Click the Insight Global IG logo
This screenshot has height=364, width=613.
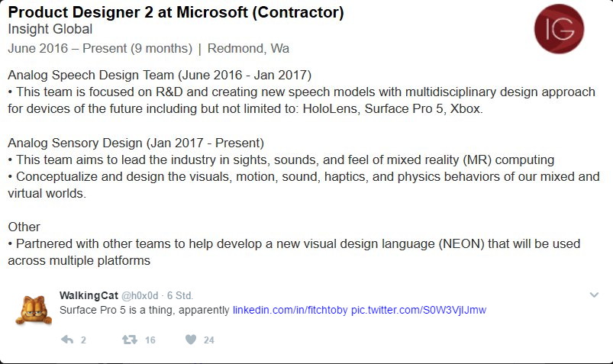click(x=559, y=29)
